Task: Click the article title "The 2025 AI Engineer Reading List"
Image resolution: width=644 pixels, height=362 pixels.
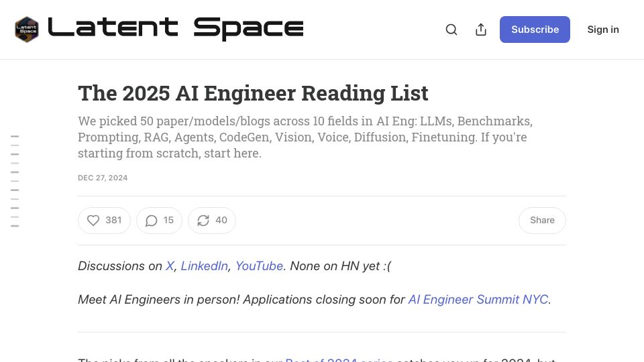Action: click(253, 93)
